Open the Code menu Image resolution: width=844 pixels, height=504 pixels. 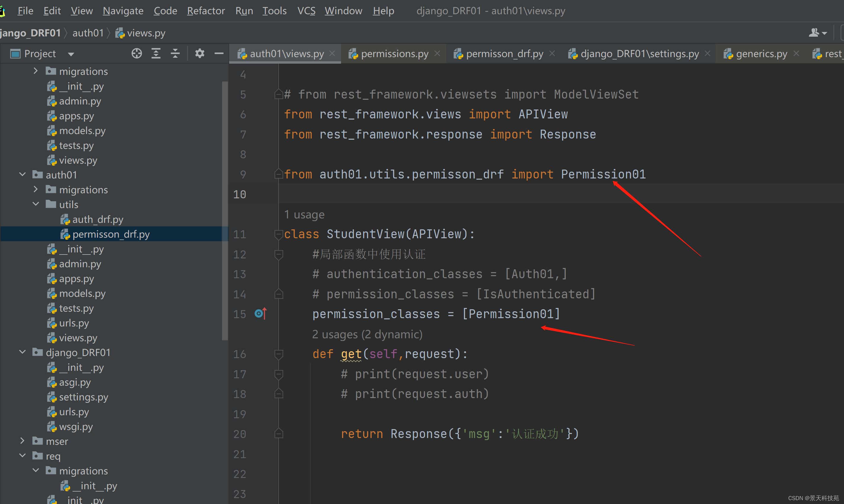[165, 11]
